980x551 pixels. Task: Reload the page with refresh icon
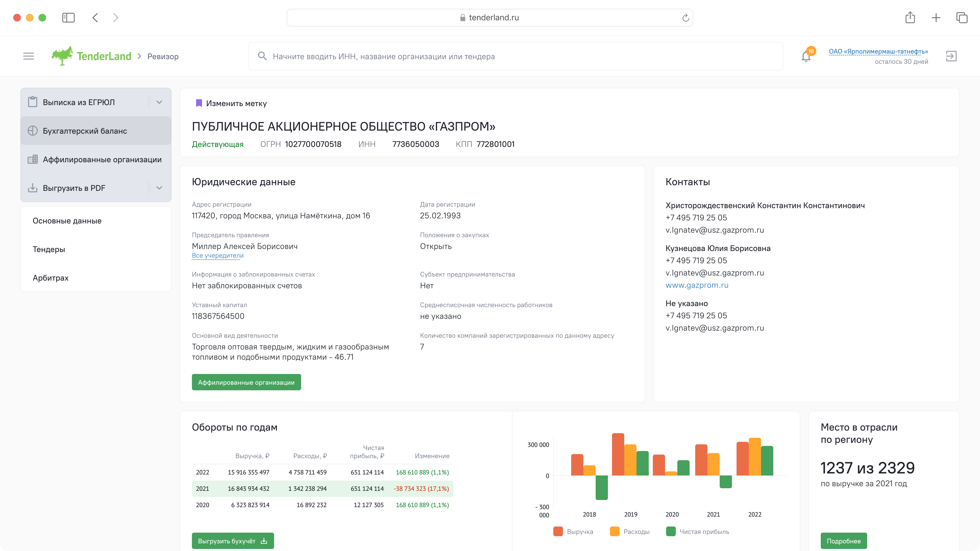point(685,18)
